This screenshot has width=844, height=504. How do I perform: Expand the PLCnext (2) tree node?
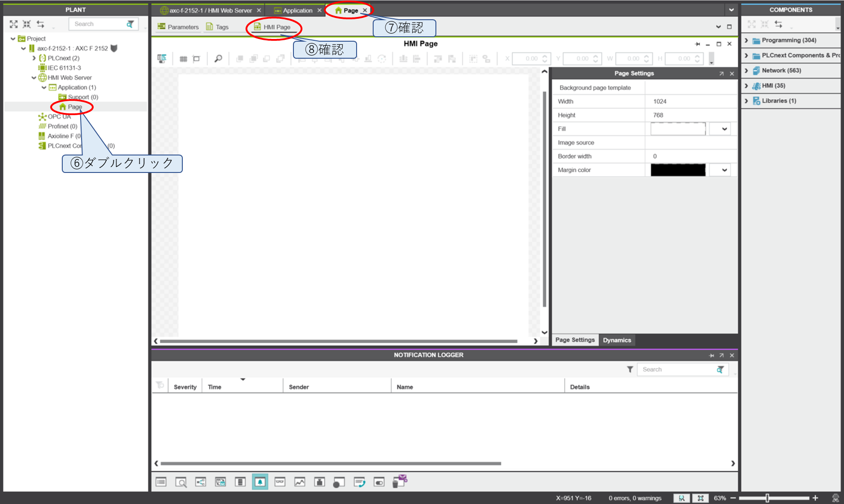(x=34, y=58)
